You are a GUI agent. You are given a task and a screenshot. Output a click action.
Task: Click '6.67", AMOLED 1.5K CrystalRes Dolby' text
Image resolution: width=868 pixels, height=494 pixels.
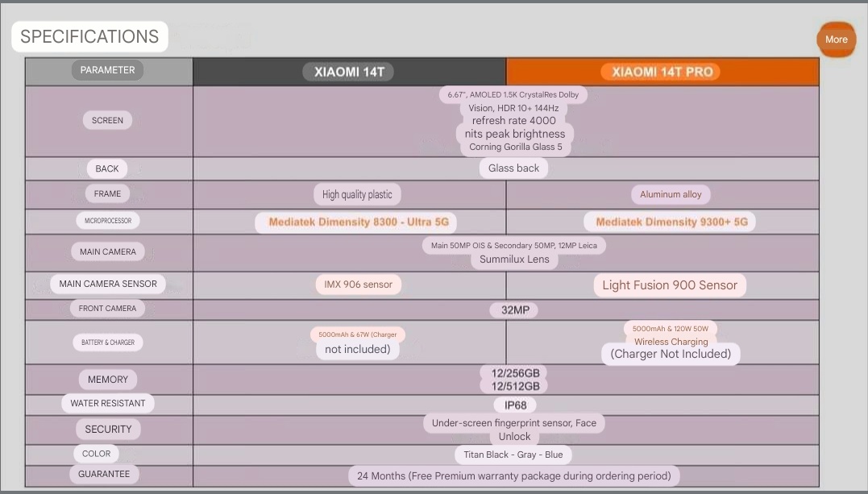click(513, 95)
